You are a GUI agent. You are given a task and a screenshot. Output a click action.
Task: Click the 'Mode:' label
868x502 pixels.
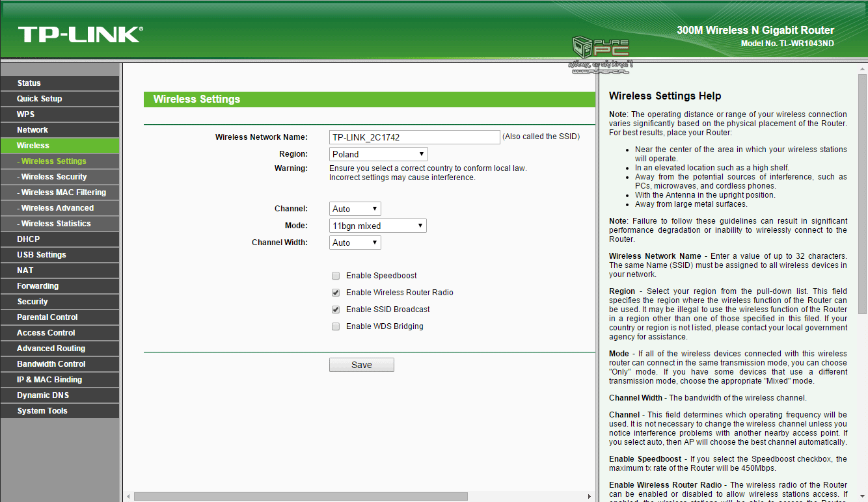click(x=295, y=226)
